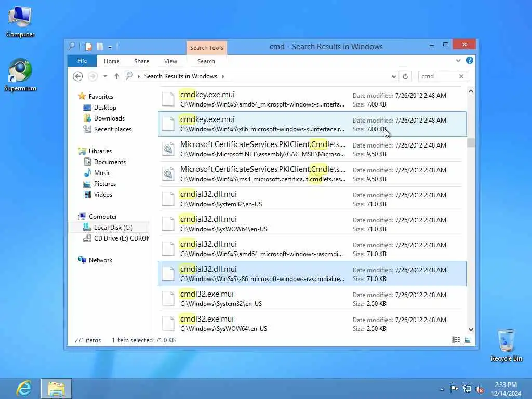Image resolution: width=532 pixels, height=399 pixels.
Task: Select cmdl32.exe.mui in SysWOW64\en-US
Action: (312, 323)
